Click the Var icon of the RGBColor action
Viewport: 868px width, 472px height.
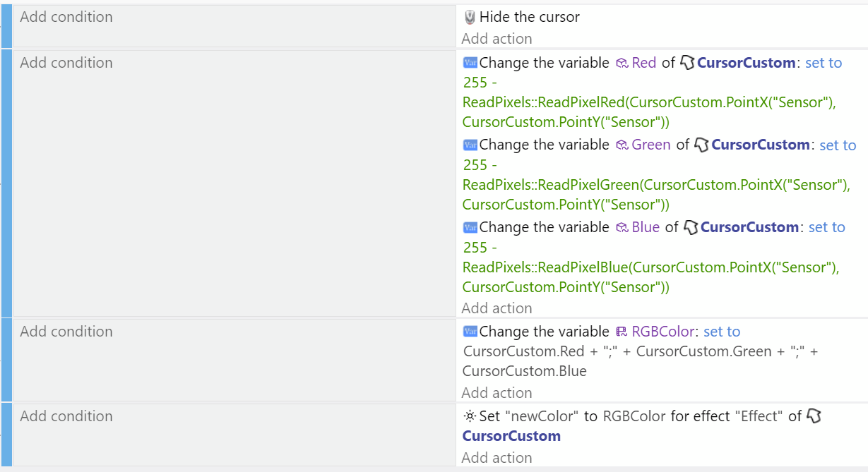tap(470, 332)
